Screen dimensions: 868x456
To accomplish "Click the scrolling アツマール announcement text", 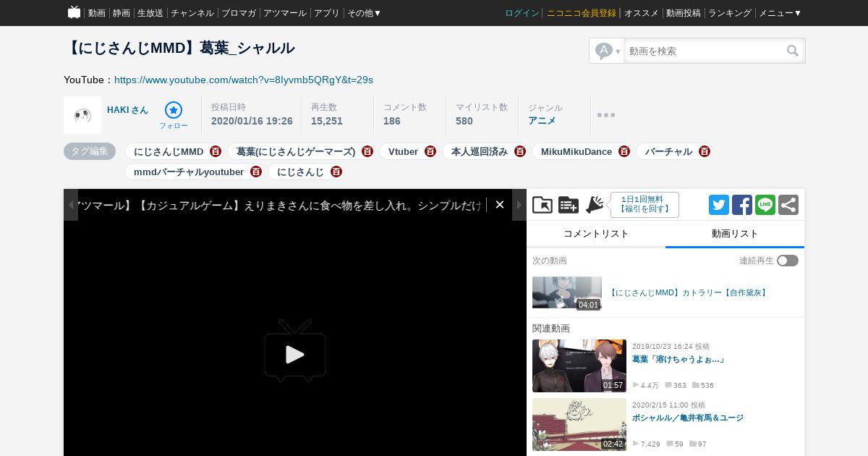I will [281, 206].
